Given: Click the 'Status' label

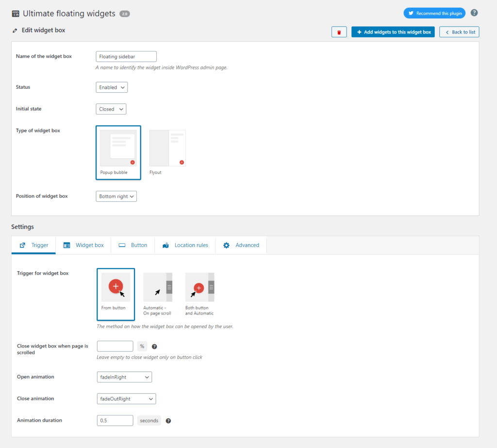Looking at the screenshot, I should (23, 87).
